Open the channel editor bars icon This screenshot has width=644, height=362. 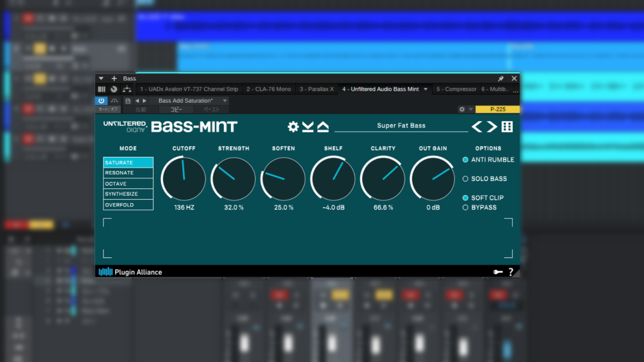click(x=102, y=89)
